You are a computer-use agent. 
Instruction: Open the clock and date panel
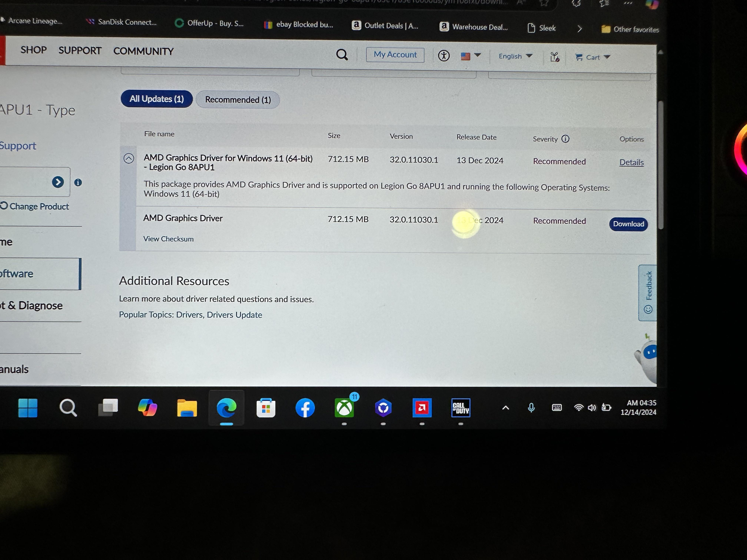point(638,407)
